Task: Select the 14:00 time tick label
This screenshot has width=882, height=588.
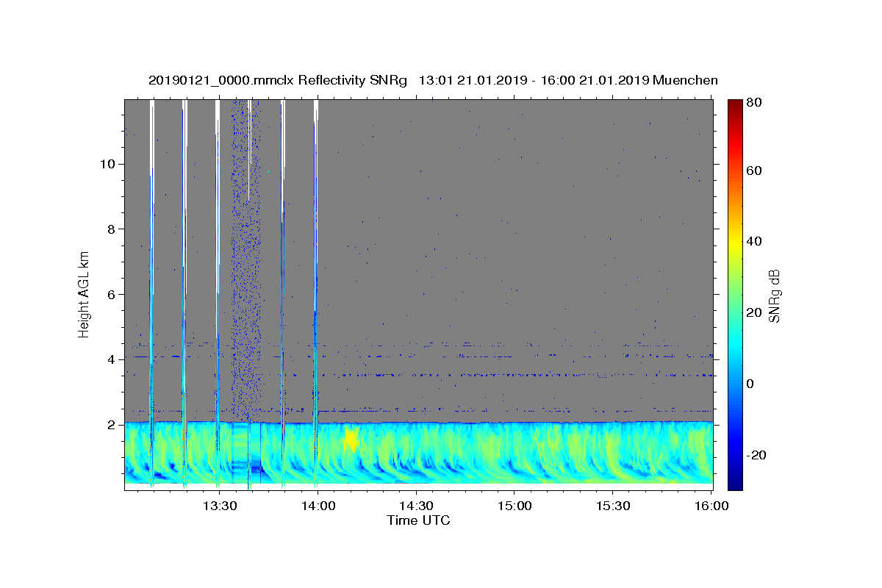Action: (318, 506)
